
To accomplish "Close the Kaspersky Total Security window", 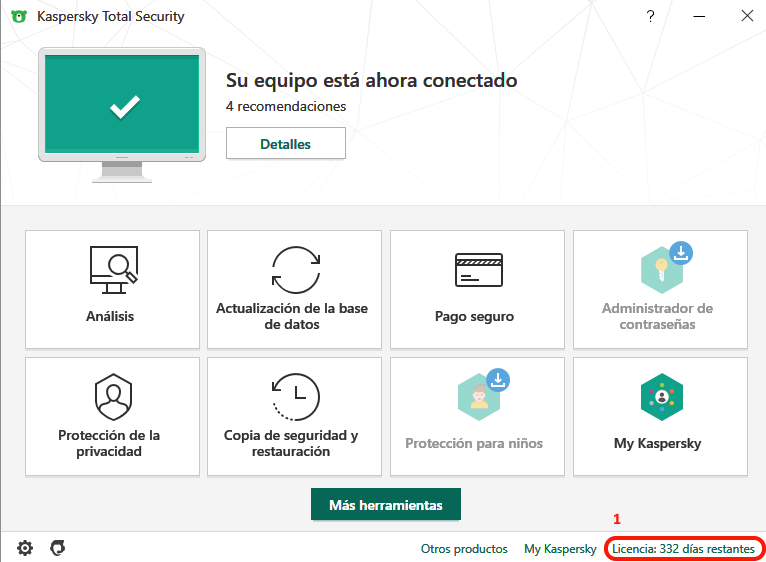I will [x=747, y=16].
